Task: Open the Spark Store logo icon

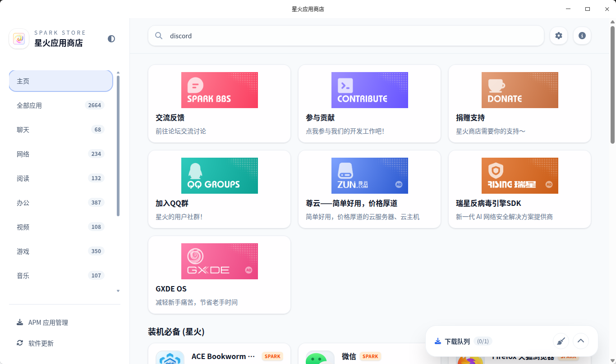Action: coord(19,39)
